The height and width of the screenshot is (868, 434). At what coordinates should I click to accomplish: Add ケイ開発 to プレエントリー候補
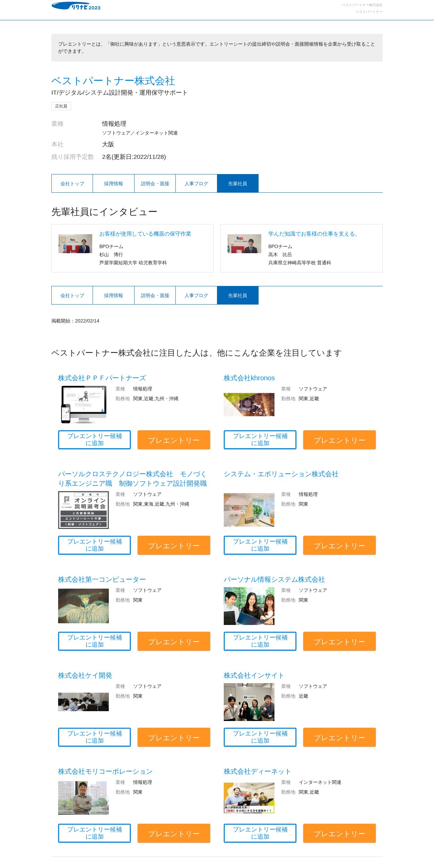click(x=94, y=737)
